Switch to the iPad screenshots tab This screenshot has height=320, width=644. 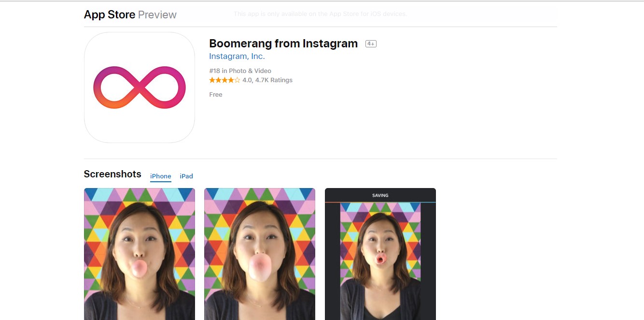coord(186,176)
